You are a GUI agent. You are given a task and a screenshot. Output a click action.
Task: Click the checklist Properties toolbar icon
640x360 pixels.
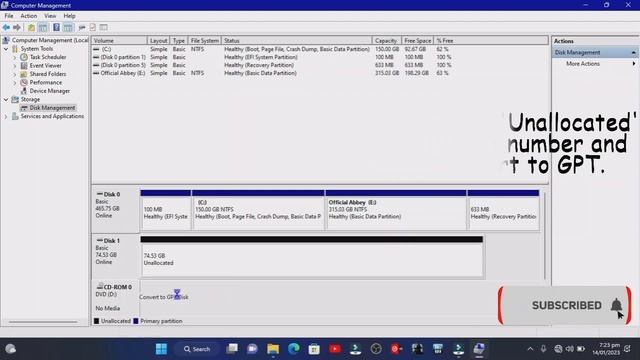(93, 27)
